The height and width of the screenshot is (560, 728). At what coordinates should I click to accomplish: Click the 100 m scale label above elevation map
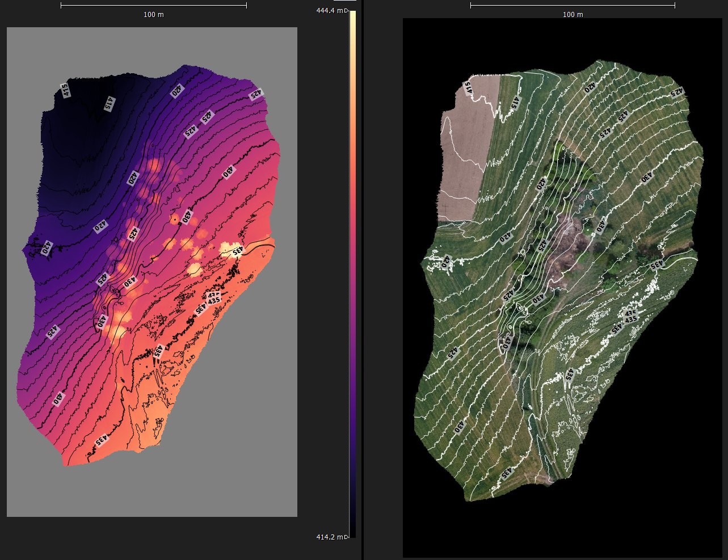click(x=153, y=14)
